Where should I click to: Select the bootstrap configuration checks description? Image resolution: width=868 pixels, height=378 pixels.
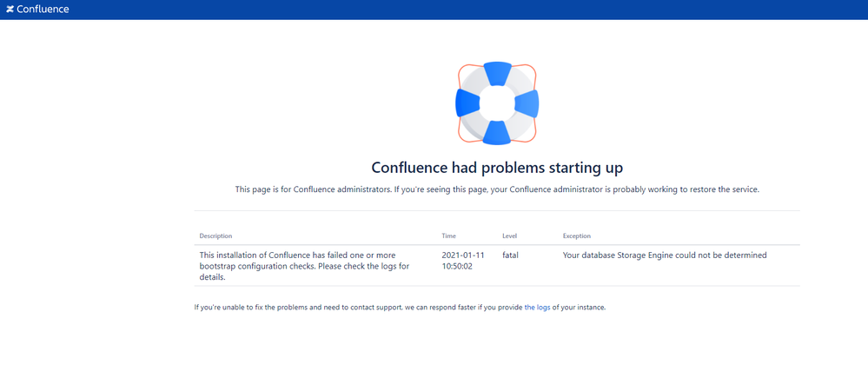[305, 266]
